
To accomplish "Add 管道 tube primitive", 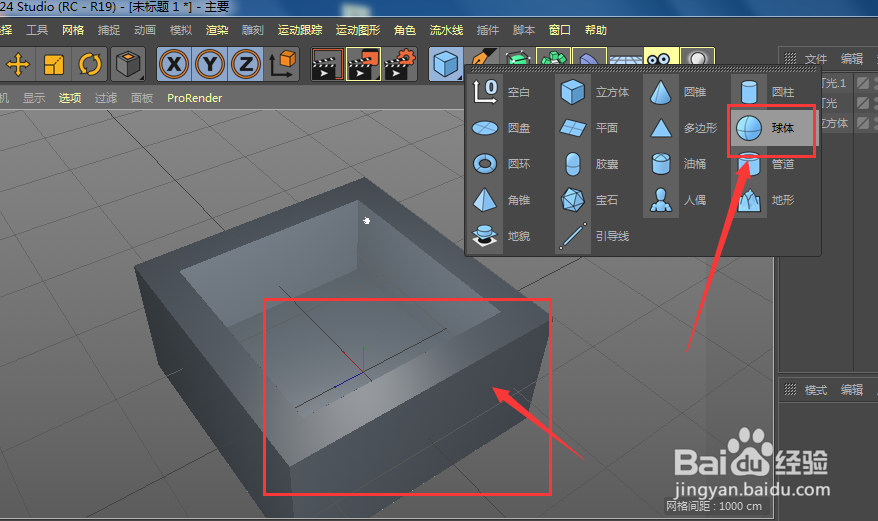I will tap(766, 164).
